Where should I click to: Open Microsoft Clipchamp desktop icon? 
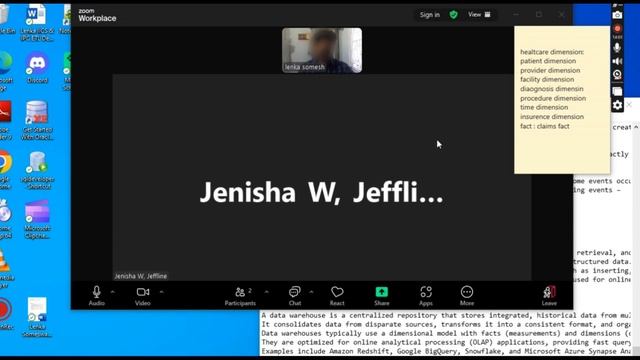[37, 220]
